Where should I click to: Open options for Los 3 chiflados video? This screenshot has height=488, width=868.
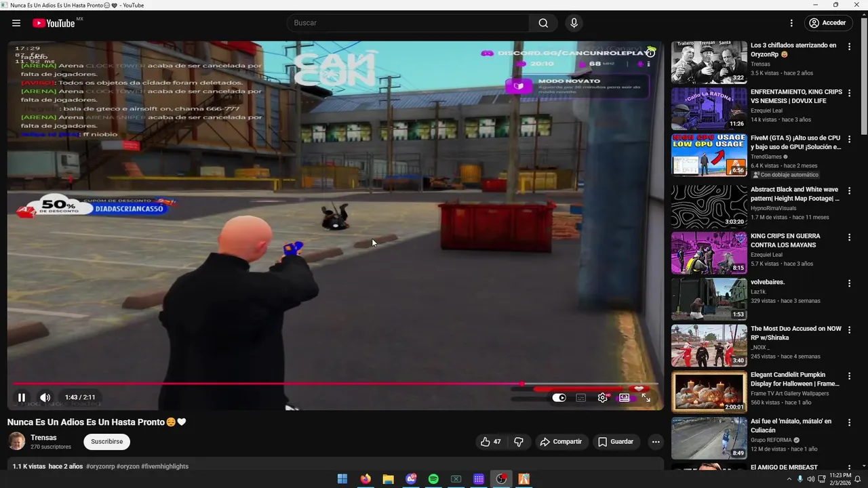click(849, 47)
